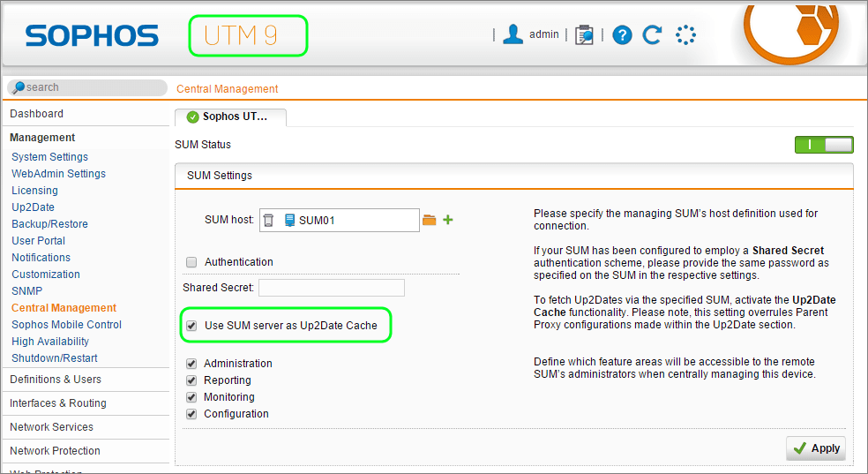Viewport: 868px width, 474px height.
Task: Enable the Authentication checkbox
Action: [191, 262]
